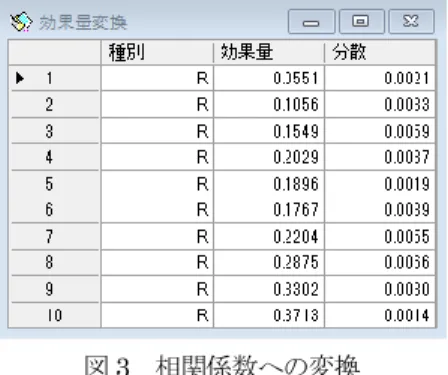
Task: Click the 種別 cell R in row 4
Action: (x=157, y=157)
